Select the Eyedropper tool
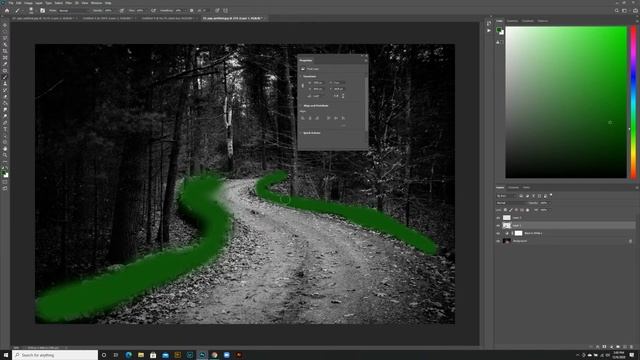Viewport: 640px width, 360px height. pyautogui.click(x=5, y=64)
